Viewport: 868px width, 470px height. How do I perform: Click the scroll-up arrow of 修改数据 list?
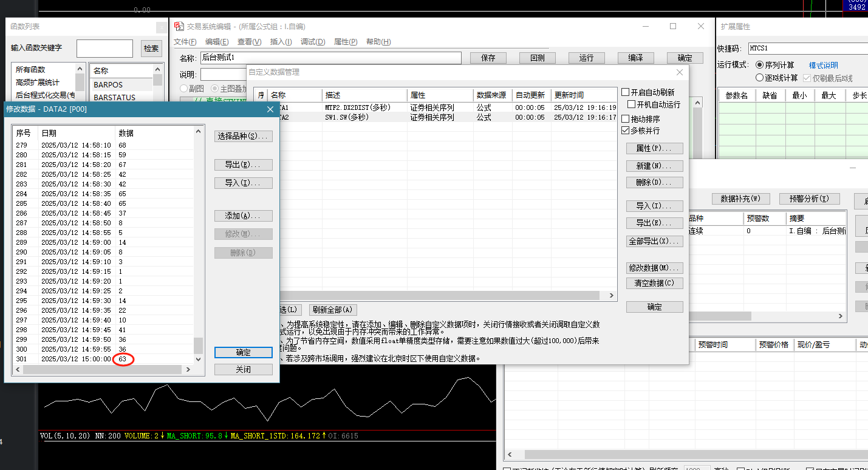[198, 131]
